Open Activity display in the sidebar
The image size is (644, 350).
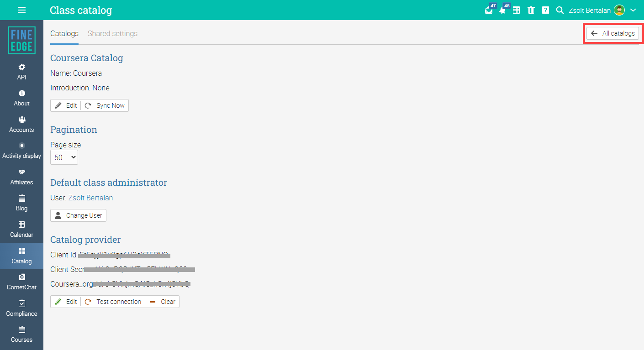[x=21, y=151]
